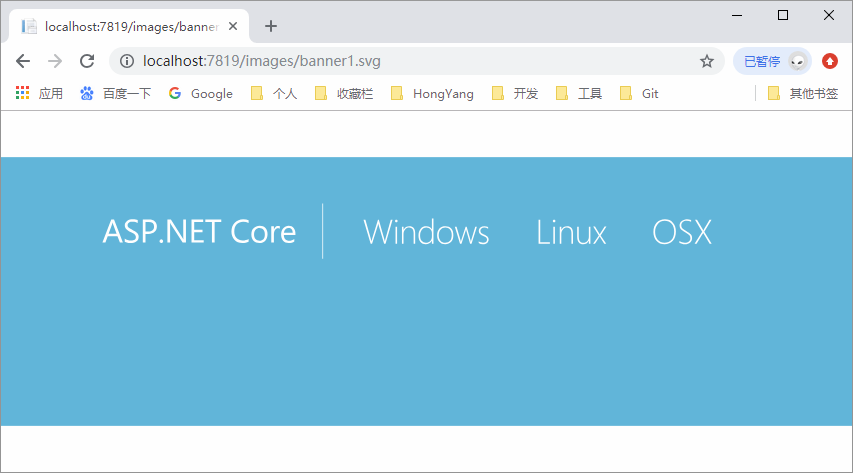
Task: Open the 收藏栏 bookmark folder
Action: [x=344, y=94]
